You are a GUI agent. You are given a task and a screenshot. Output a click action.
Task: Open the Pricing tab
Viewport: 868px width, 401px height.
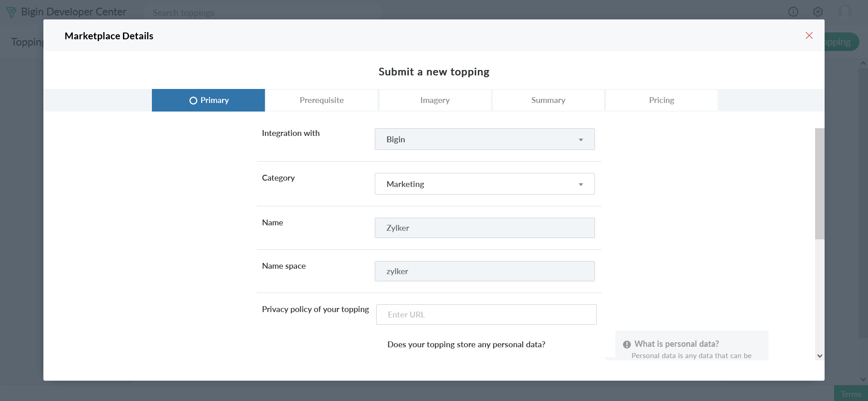pyautogui.click(x=661, y=100)
